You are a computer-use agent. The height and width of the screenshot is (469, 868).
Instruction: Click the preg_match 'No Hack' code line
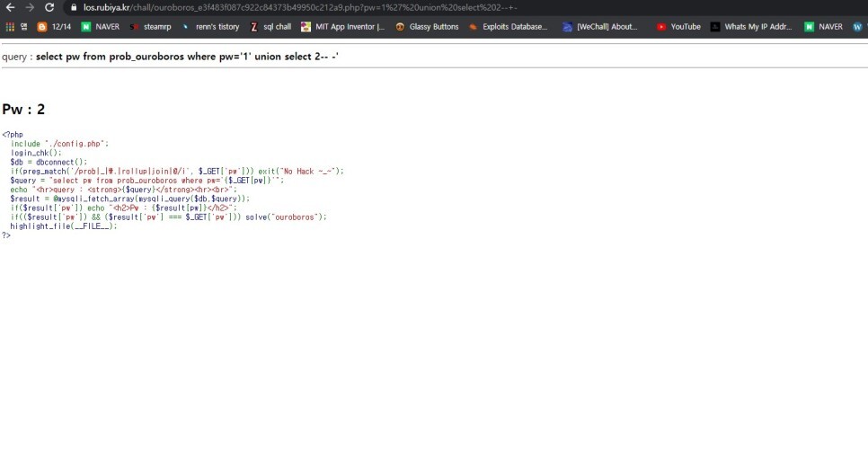click(x=177, y=172)
